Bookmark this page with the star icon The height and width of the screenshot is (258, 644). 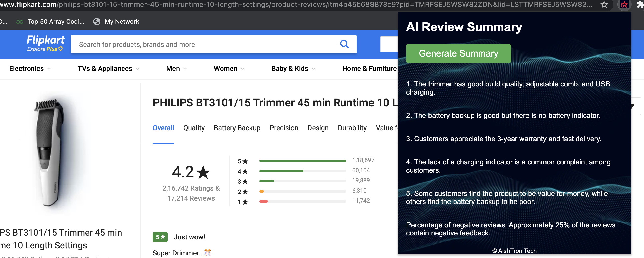[x=604, y=4]
